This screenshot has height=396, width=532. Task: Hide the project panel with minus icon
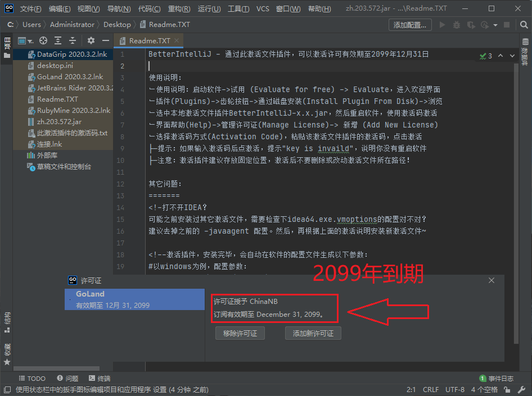106,40
